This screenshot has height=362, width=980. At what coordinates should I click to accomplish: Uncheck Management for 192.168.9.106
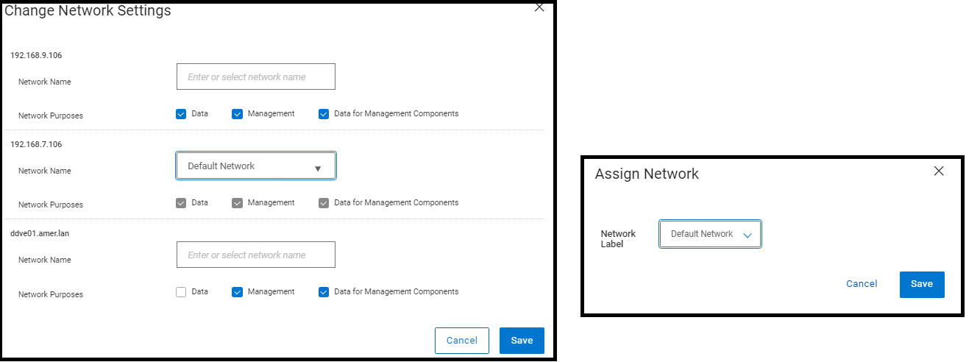[x=237, y=114]
